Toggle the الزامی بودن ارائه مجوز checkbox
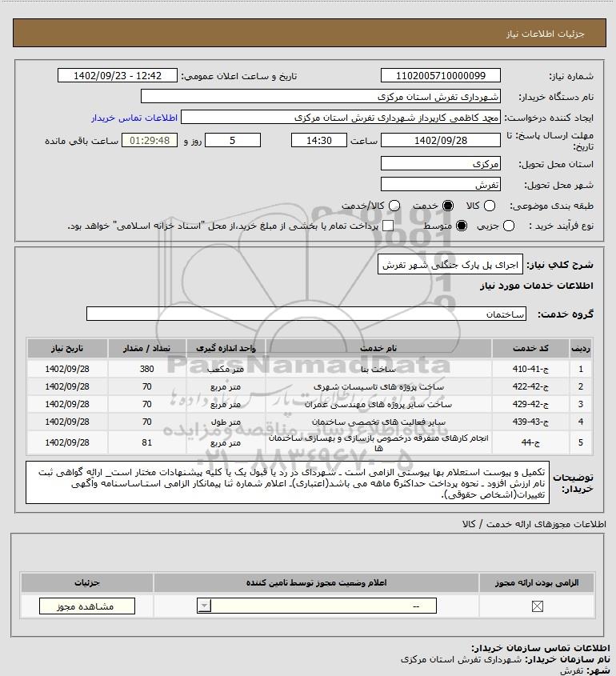The width and height of the screenshot is (616, 676). 537,606
